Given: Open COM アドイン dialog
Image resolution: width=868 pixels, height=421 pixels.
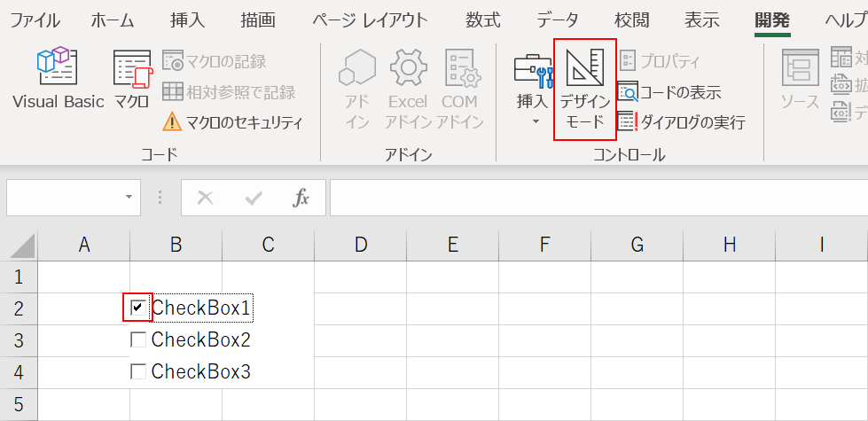Looking at the screenshot, I should 460,90.
